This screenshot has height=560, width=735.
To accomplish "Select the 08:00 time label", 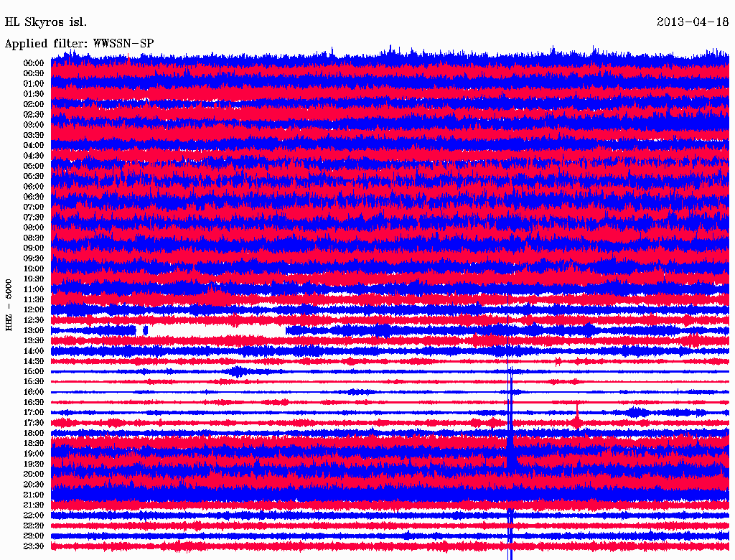I will click(34, 228).
